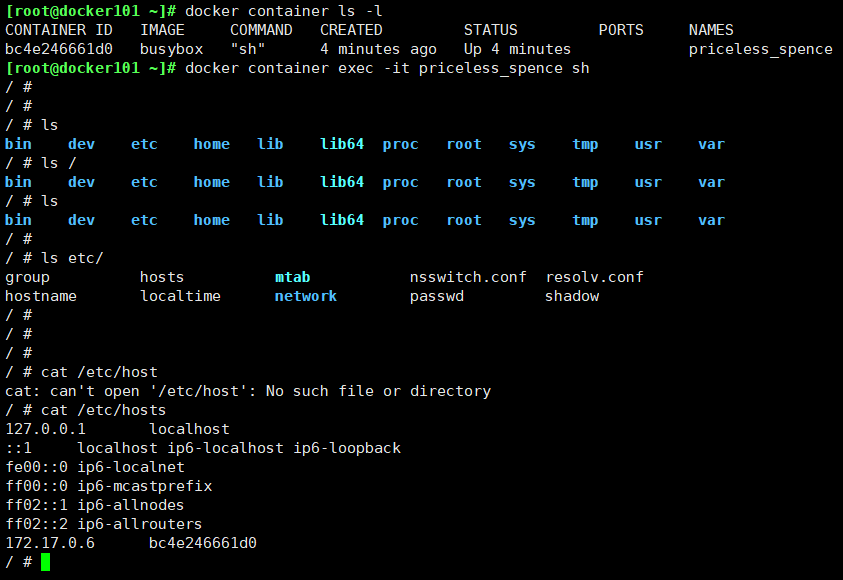
Task: Click the 127.0.0.1 localhost line
Action: 117,429
